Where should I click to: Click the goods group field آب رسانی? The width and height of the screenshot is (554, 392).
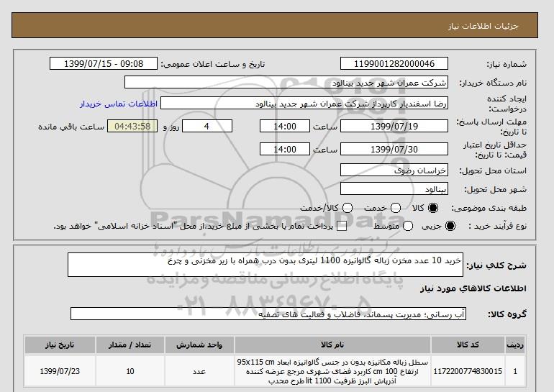(268, 314)
